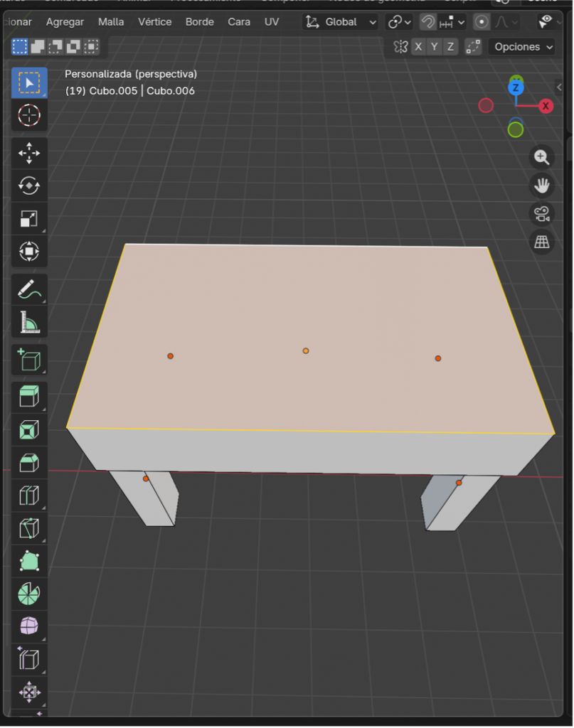The width and height of the screenshot is (574, 728).
Task: Select the Measure ruler tool
Action: point(29,322)
